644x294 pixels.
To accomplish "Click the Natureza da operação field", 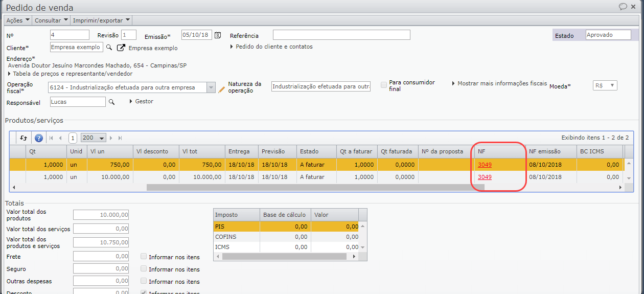I will [x=321, y=86].
